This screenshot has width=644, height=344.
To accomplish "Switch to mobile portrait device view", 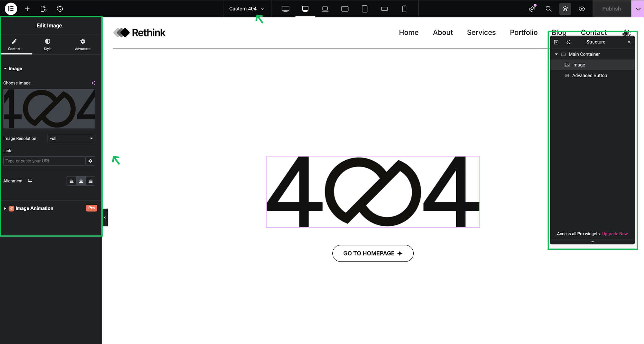I will point(404,9).
